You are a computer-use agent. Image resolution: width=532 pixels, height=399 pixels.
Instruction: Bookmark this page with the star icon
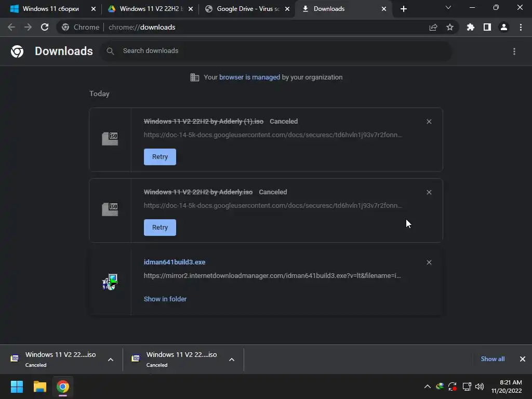pos(450,27)
